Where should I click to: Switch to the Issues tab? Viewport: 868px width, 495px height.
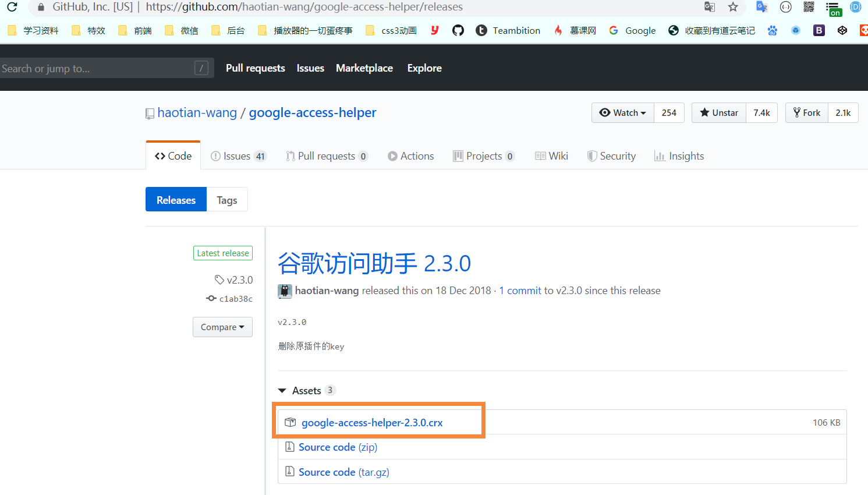point(238,156)
